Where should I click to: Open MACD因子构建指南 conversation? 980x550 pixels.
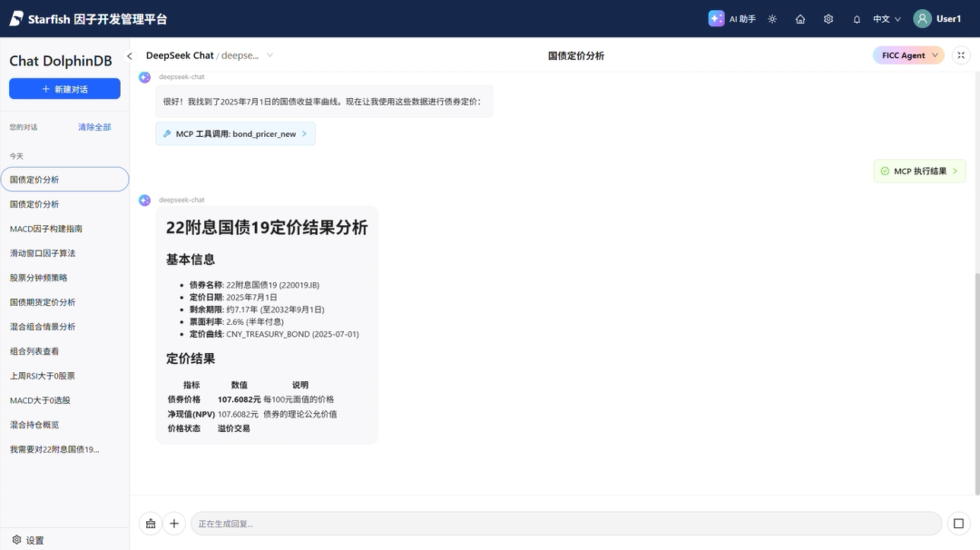click(x=64, y=228)
